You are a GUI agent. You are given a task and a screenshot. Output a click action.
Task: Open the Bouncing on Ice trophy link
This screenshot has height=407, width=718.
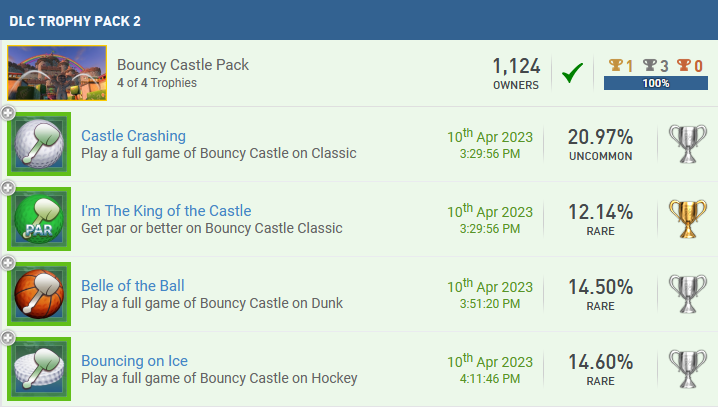134,361
